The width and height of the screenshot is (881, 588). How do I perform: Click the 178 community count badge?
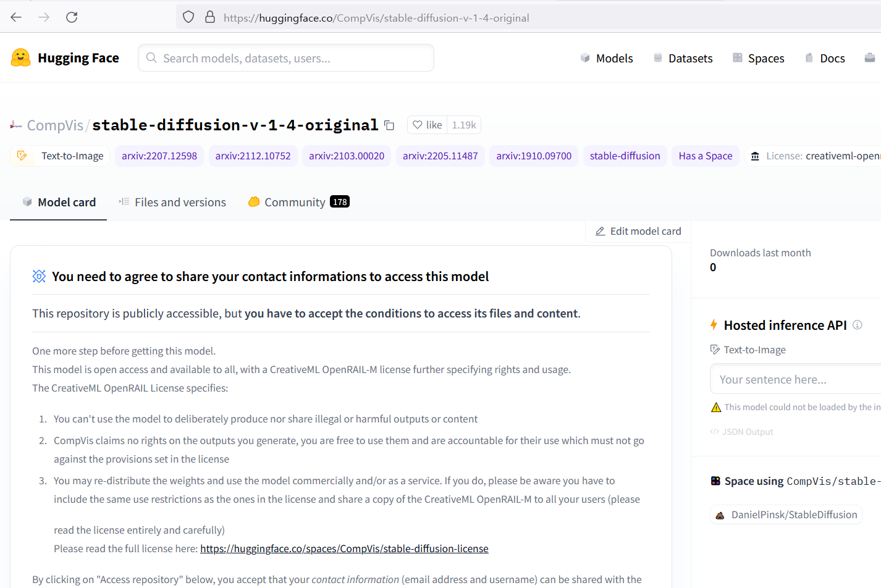[x=340, y=202]
